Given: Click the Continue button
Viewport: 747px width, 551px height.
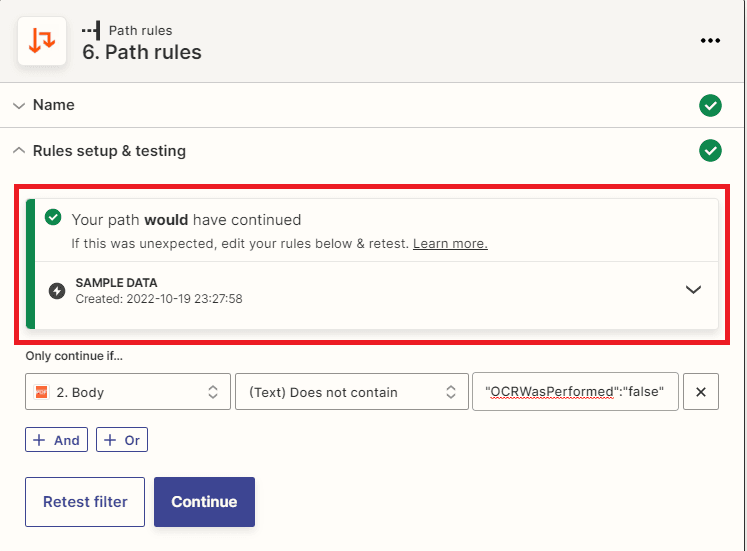Looking at the screenshot, I should pyautogui.click(x=204, y=502).
